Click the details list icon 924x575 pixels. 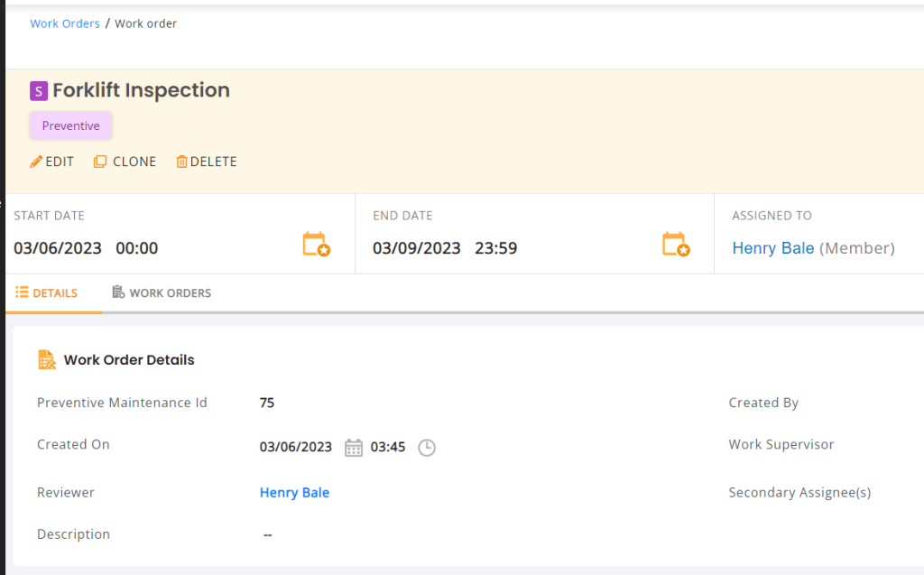(x=22, y=292)
